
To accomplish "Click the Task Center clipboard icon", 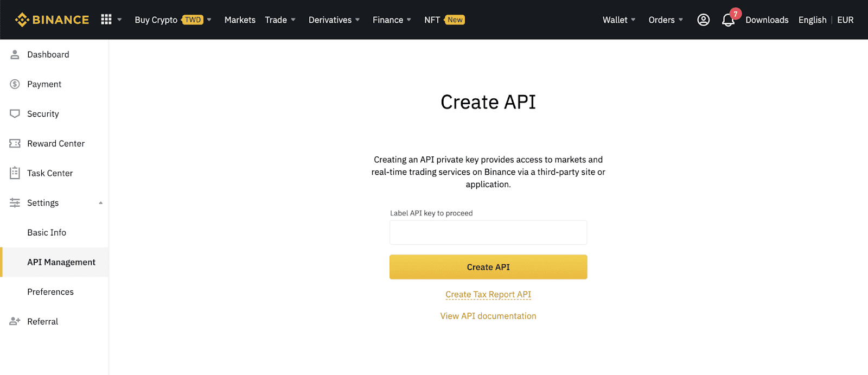I will [15, 173].
